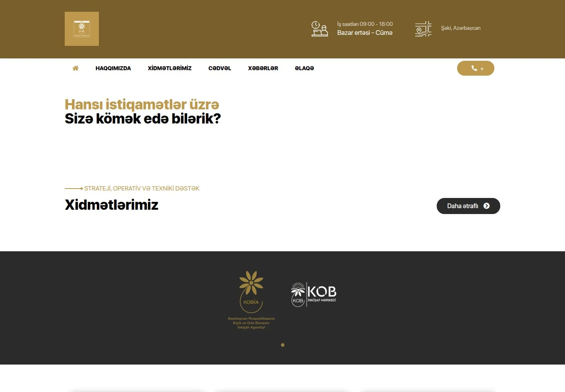Screen dimensions: 565x392
Task: Click the working hours clock icon
Action: [319, 29]
